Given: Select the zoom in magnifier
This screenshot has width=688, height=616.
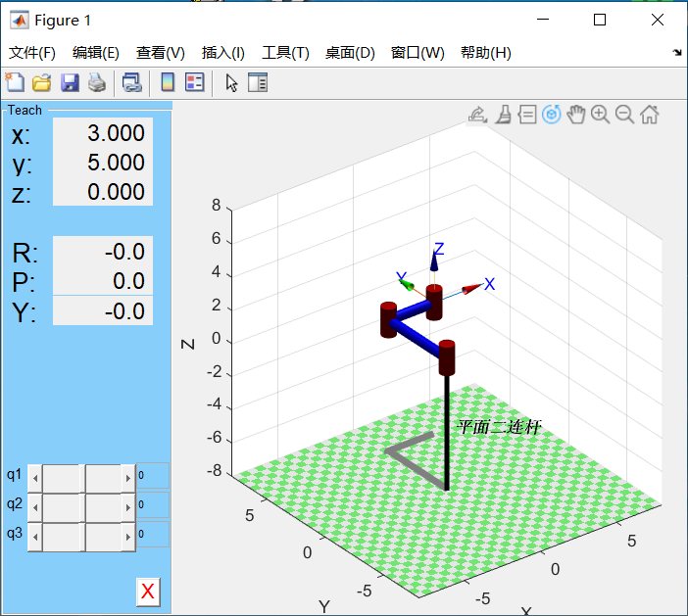Looking at the screenshot, I should click(x=600, y=115).
